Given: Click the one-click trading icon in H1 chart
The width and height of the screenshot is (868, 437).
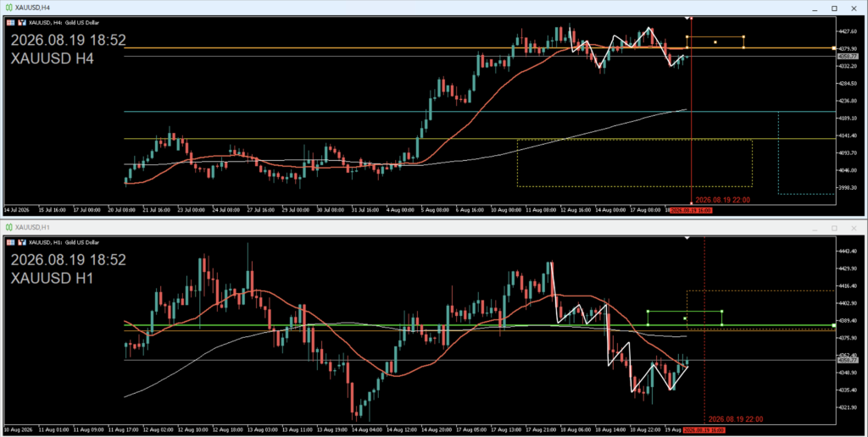Looking at the screenshot, I should pos(10,242).
